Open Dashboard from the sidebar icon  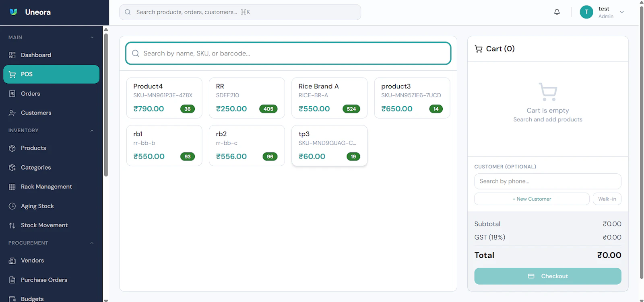pos(12,55)
